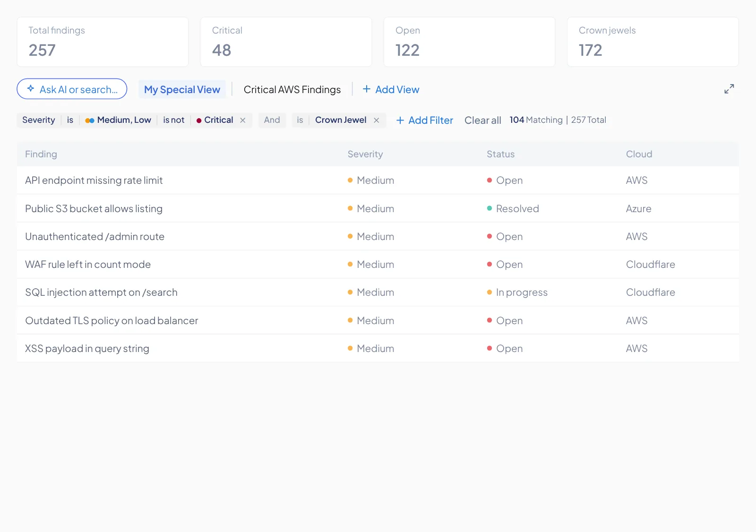Click Open status of the Outdated TLS row

click(x=505, y=320)
